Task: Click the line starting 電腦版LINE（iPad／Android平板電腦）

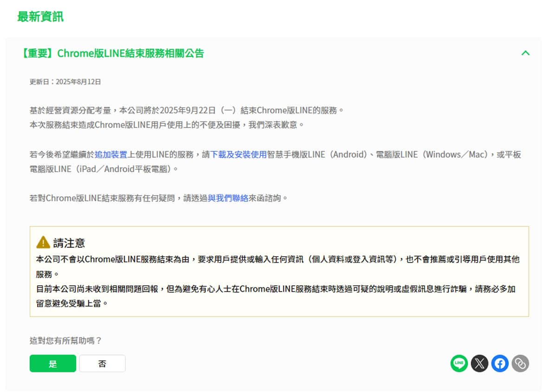Action: point(104,169)
